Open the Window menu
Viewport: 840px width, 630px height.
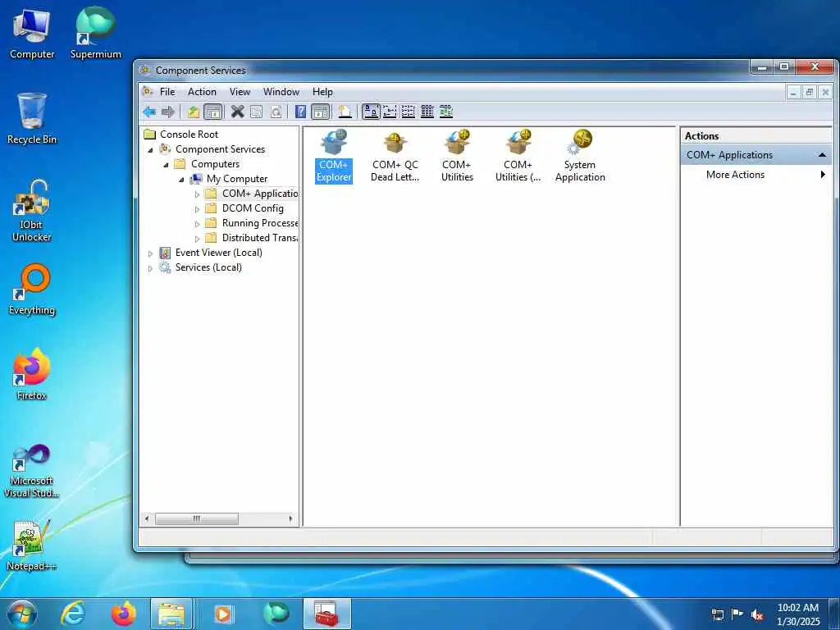[x=281, y=92]
